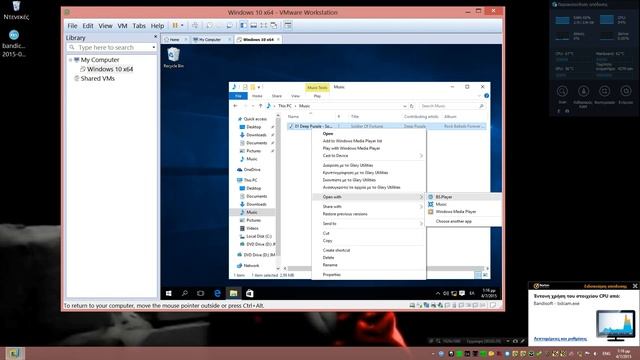640x360 pixels.
Task: Open the File tab in Explorer ribbon
Action: pyautogui.click(x=238, y=96)
